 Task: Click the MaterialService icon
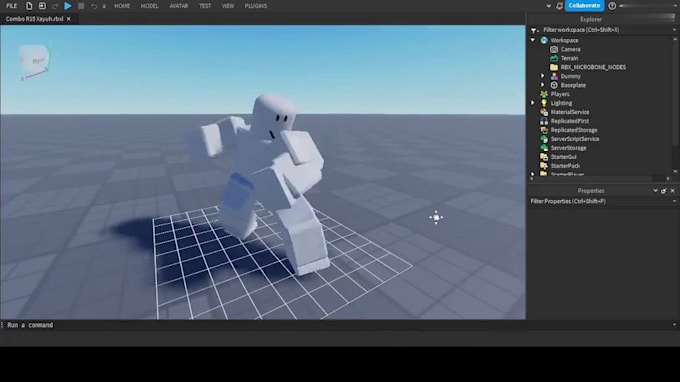(544, 112)
